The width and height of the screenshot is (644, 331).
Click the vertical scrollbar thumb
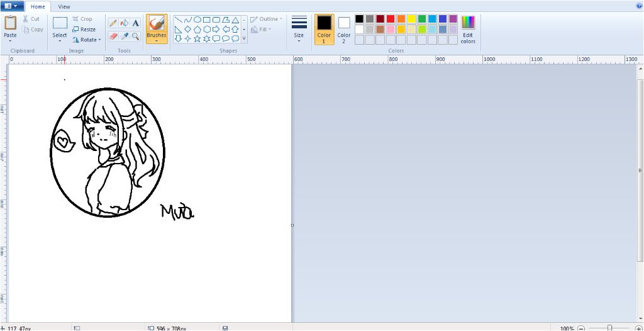pyautogui.click(x=640, y=169)
